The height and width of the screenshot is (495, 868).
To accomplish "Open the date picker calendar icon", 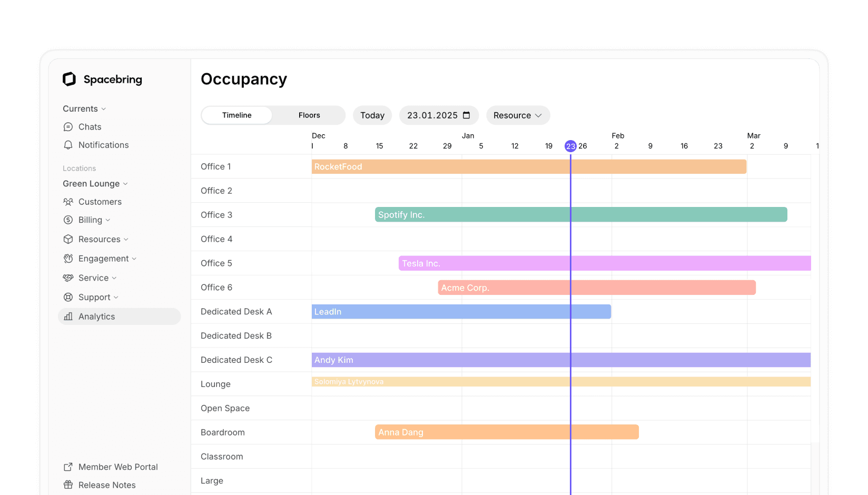I will [467, 115].
